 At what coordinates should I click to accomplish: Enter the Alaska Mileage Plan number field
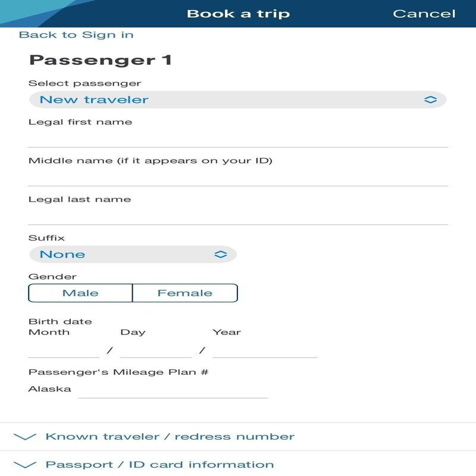tap(173, 390)
